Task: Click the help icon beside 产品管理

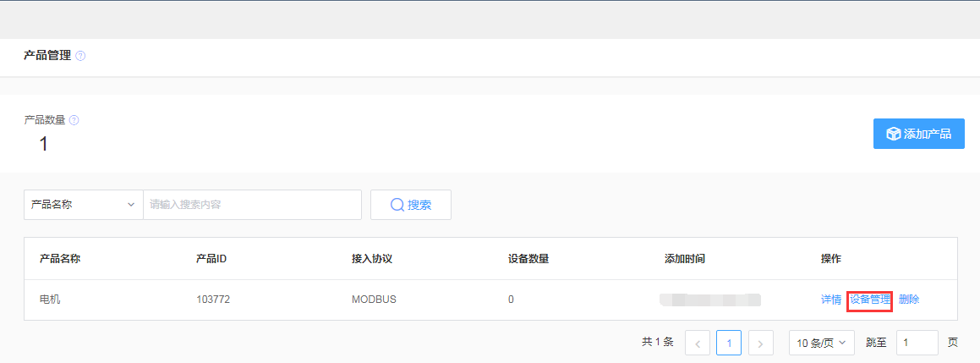Action: 80,56
